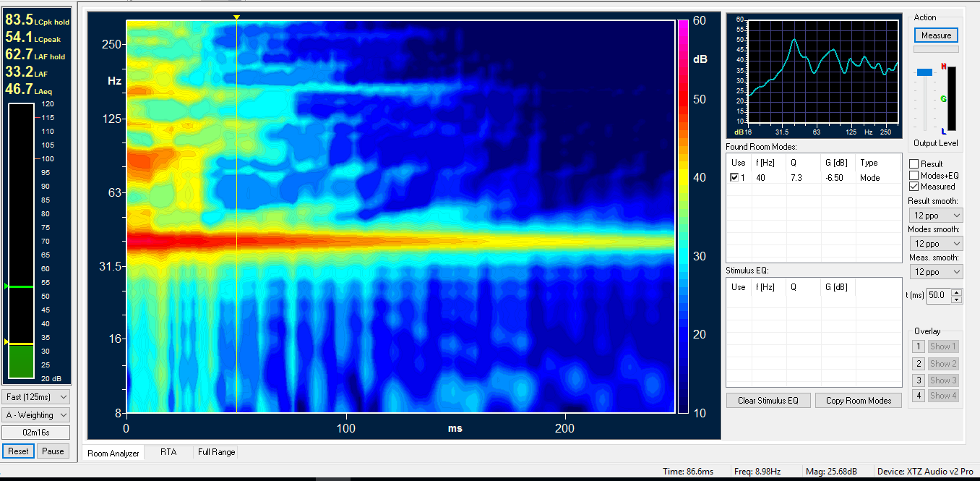Open A - Weighting dropdown

tap(36, 415)
